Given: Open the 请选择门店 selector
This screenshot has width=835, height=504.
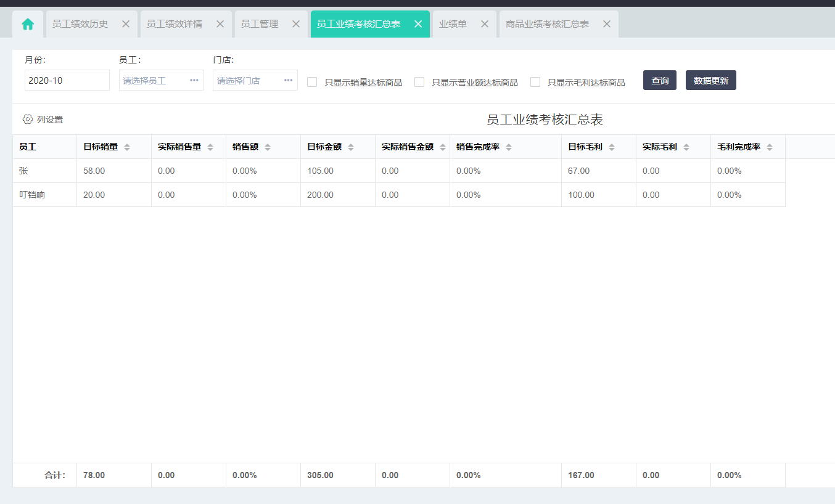Looking at the screenshot, I should tap(255, 80).
